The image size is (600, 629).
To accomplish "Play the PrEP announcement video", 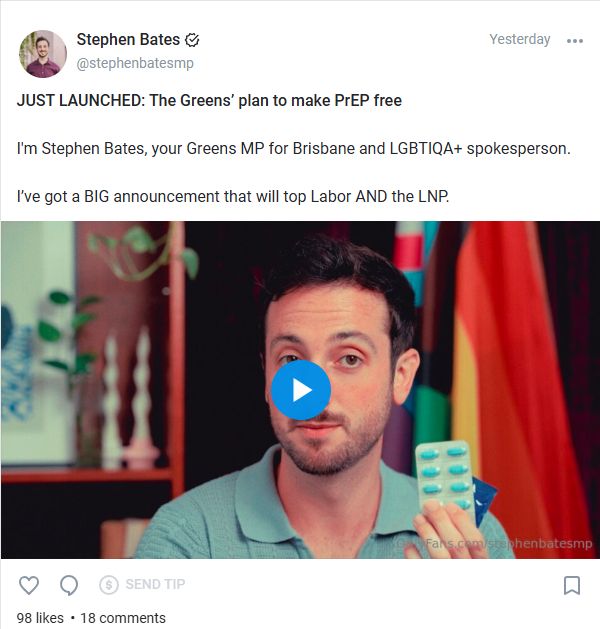I will [x=301, y=390].
